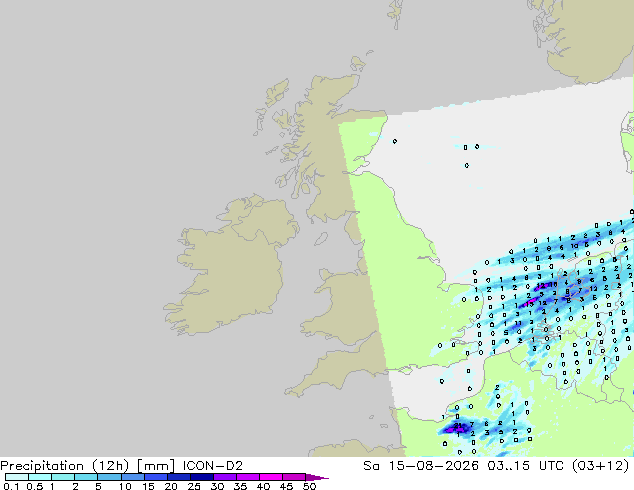Click the 25–30 mm dark navy legend box
The height and width of the screenshot is (490, 634).
202,477
